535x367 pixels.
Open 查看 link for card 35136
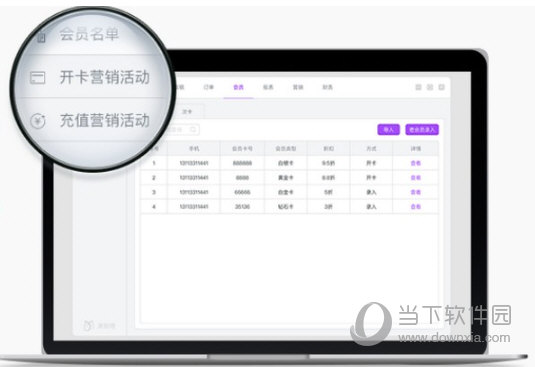(416, 207)
